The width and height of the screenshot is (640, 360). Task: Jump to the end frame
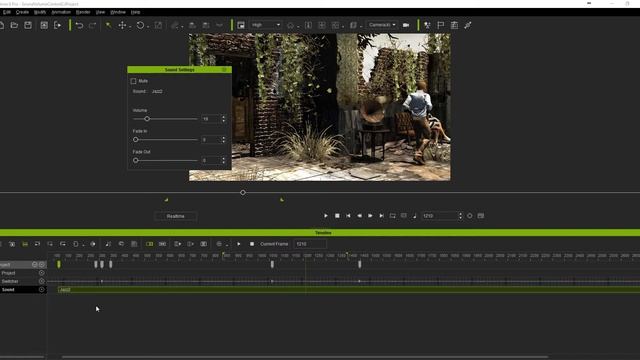point(381,216)
